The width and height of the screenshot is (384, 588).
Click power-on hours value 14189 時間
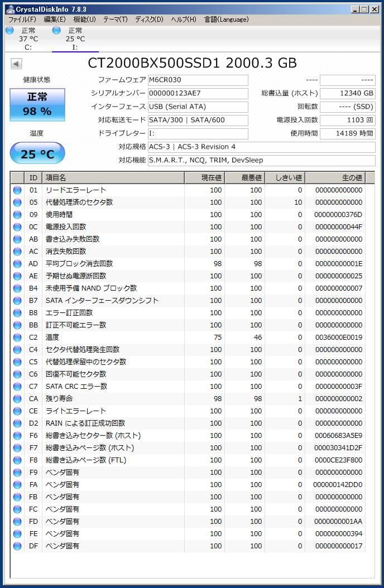347,133
